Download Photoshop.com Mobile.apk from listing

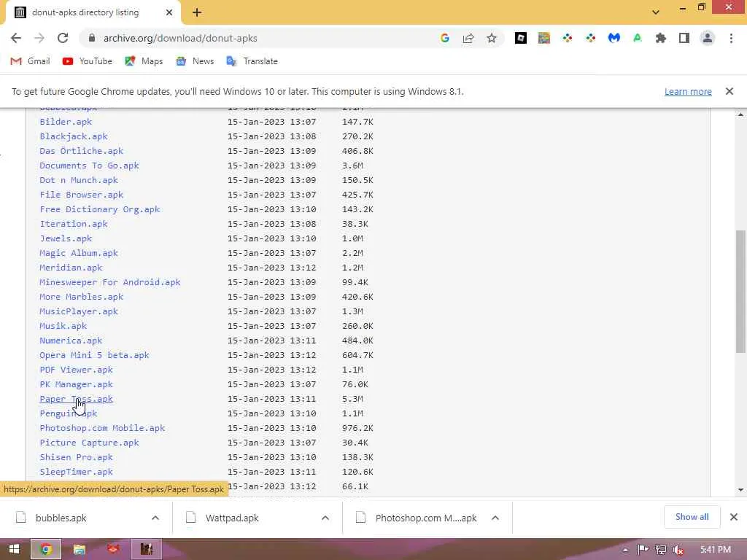pos(102,428)
